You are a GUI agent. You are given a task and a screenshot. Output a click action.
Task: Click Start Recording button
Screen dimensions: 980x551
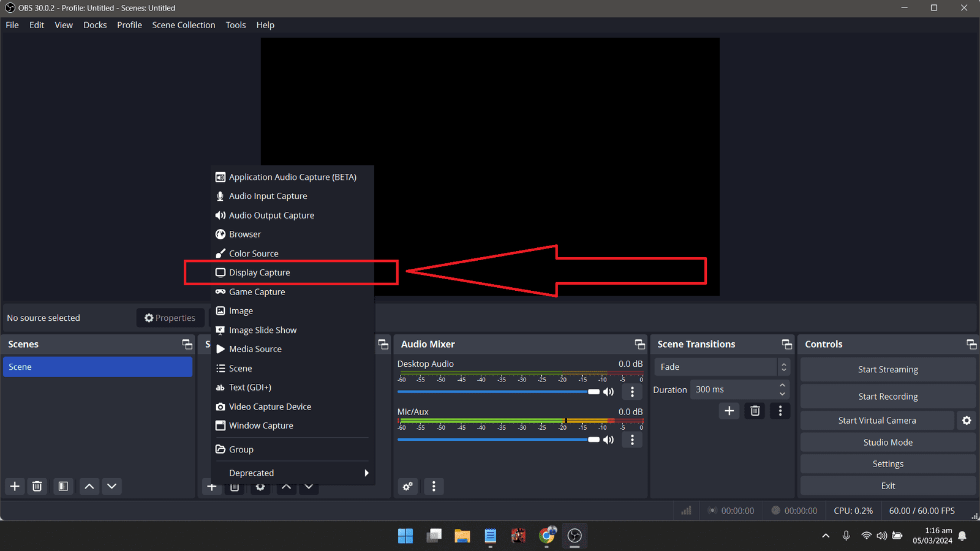click(x=888, y=397)
